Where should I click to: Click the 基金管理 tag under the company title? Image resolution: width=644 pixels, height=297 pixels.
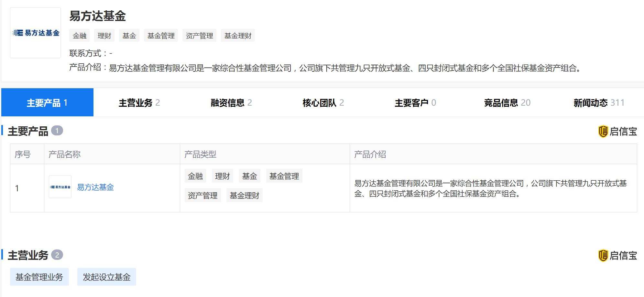tap(161, 36)
